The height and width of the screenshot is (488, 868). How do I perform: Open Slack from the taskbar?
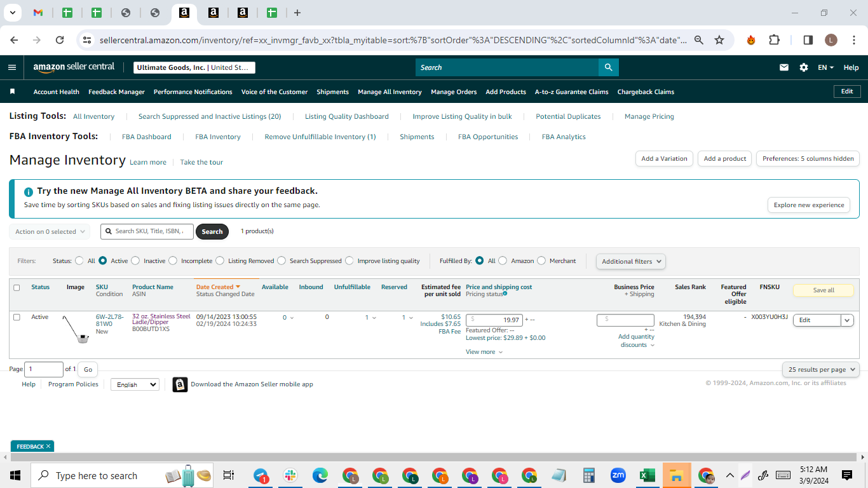pos(290,475)
